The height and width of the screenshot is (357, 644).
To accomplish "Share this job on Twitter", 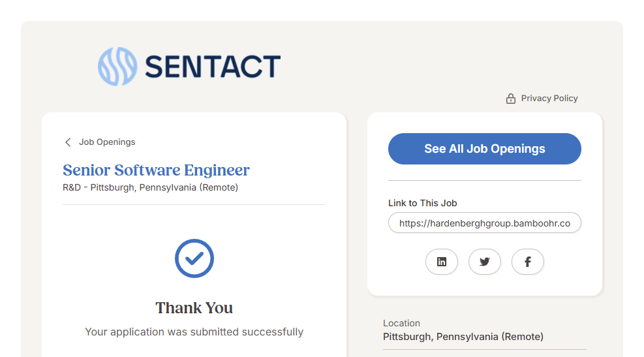I will 485,262.
